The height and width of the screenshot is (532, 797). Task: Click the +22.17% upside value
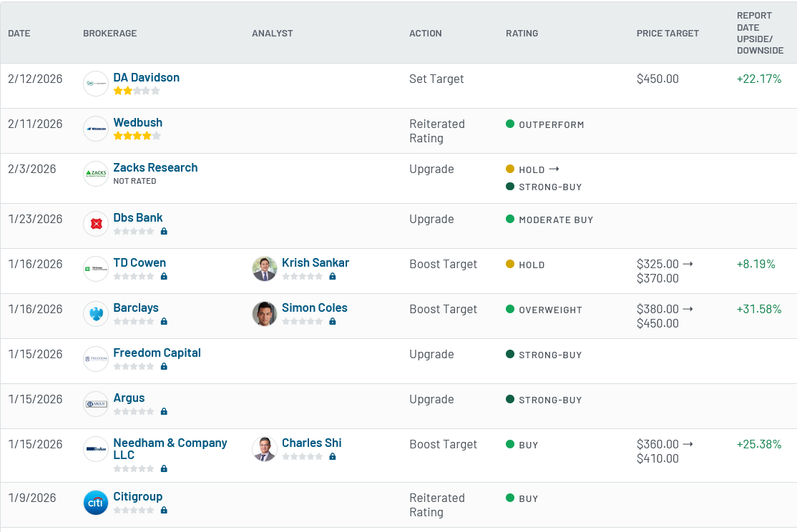click(x=759, y=79)
